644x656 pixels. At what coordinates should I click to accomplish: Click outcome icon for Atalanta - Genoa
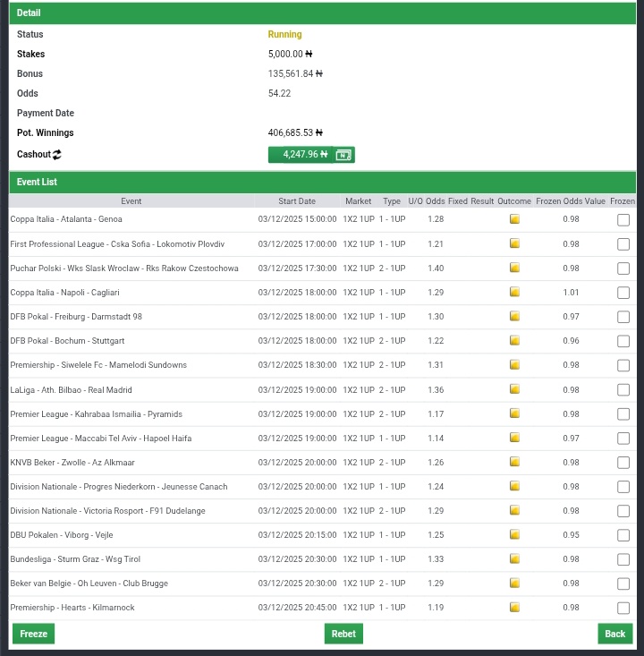[515, 218]
